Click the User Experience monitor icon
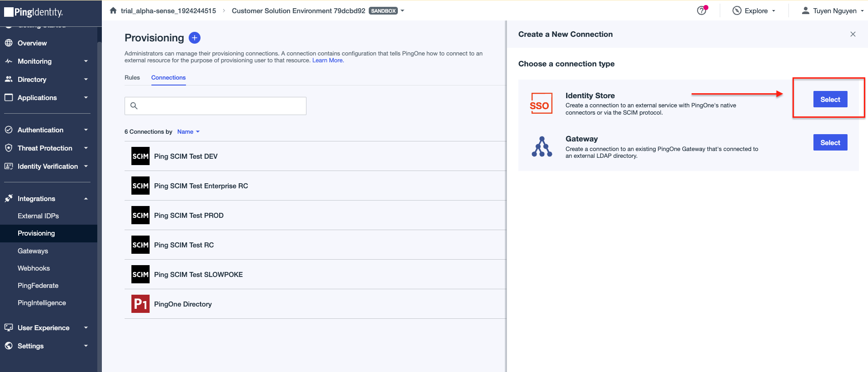 (x=9, y=327)
